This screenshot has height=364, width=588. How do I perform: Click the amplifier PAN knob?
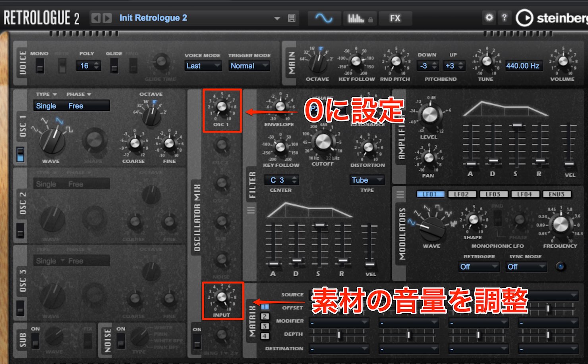(x=429, y=158)
